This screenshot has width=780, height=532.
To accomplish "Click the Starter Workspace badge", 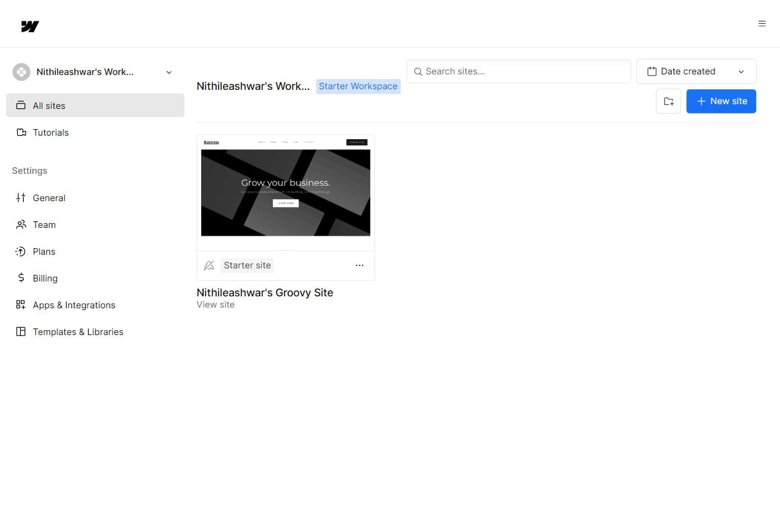I will pos(358,86).
